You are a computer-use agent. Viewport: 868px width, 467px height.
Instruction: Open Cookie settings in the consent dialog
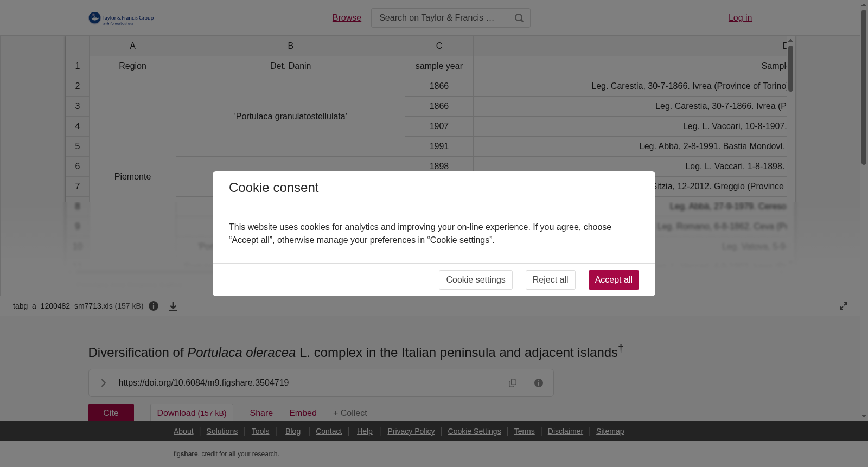(476, 280)
